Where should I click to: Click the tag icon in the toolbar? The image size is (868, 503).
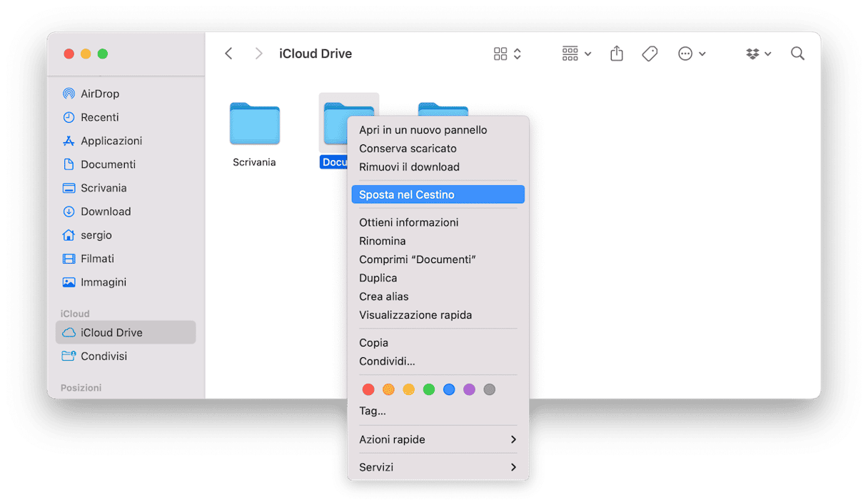click(x=650, y=54)
